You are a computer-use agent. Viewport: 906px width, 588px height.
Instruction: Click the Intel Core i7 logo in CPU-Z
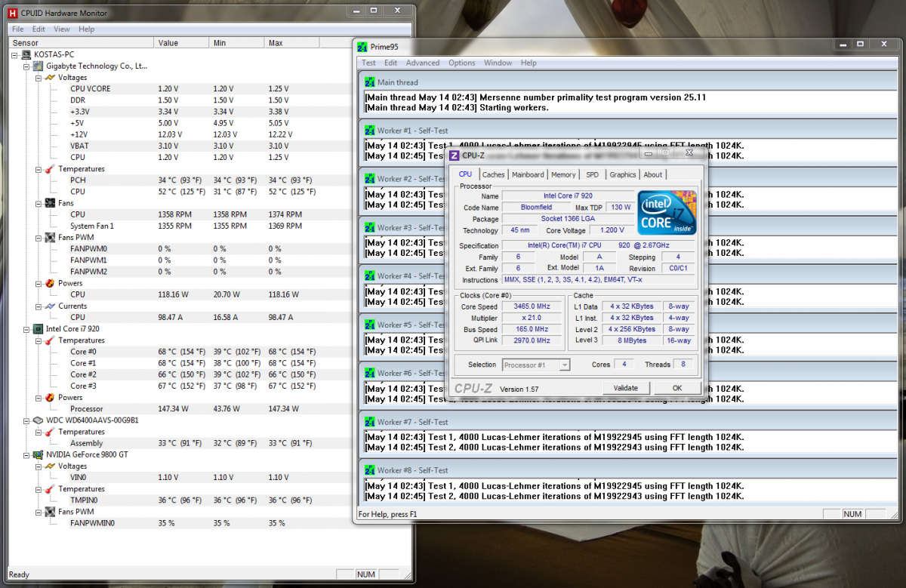667,212
